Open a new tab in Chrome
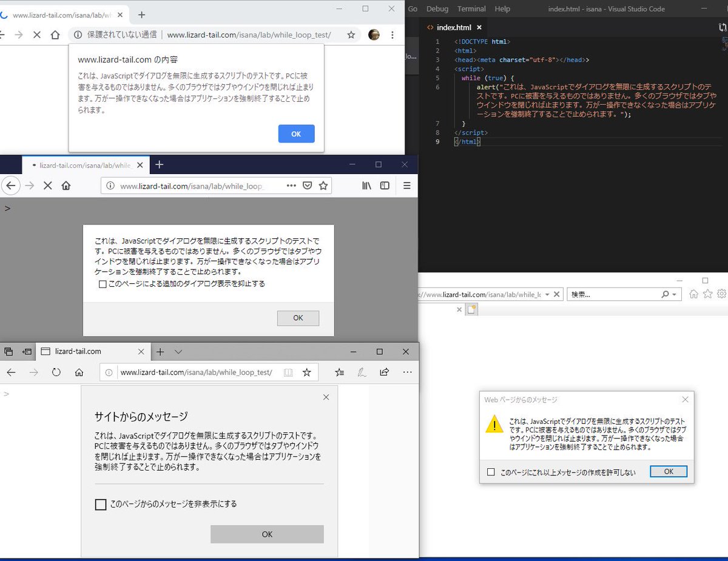The width and height of the screenshot is (728, 561). coord(141,15)
